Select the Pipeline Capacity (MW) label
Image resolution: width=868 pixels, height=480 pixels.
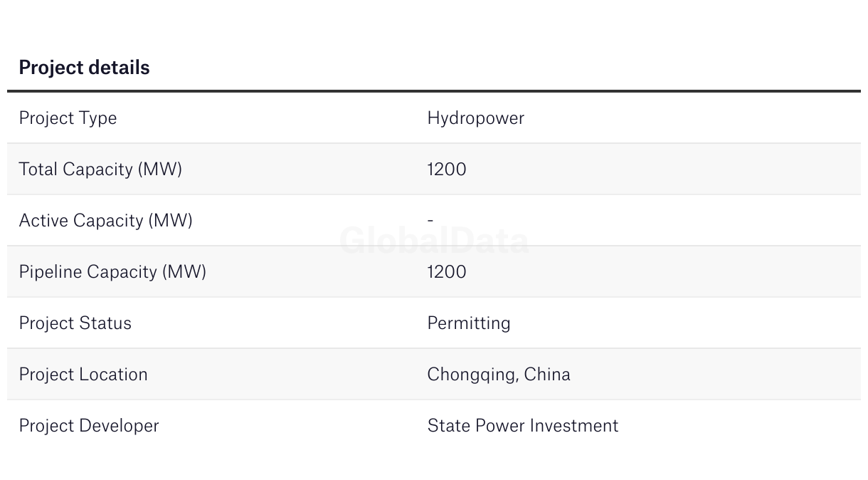coord(112,272)
